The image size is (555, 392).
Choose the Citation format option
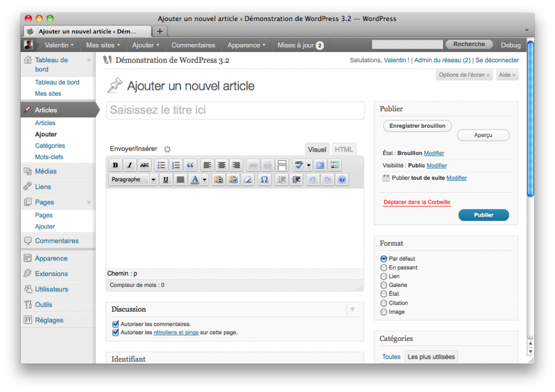click(384, 303)
